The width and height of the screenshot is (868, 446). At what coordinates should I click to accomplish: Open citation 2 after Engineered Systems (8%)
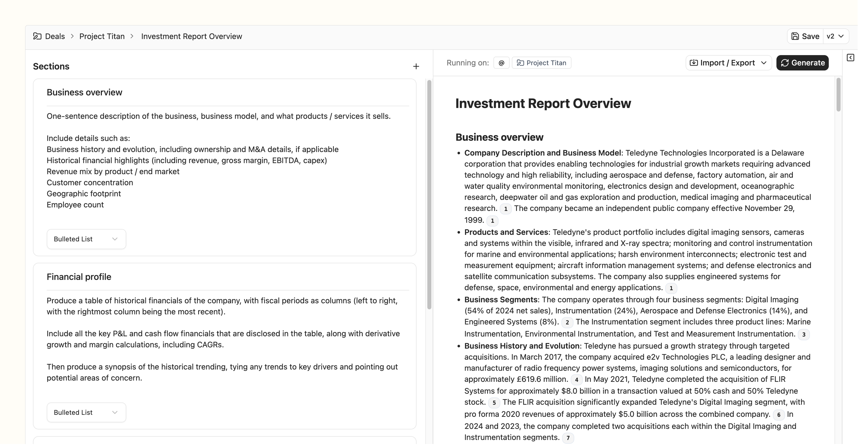567,323
